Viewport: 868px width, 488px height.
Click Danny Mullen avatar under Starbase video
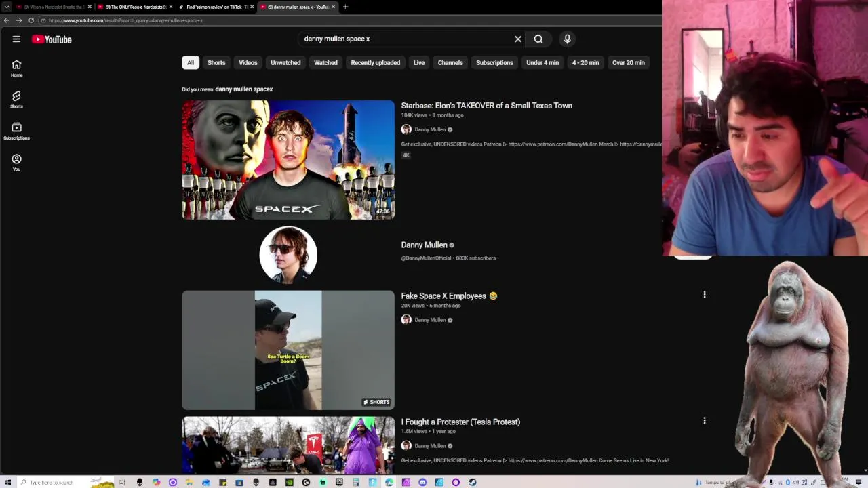[x=406, y=129]
